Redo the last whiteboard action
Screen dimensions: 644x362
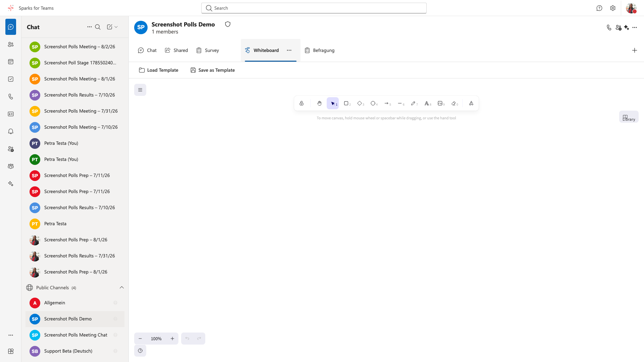pyautogui.click(x=199, y=339)
